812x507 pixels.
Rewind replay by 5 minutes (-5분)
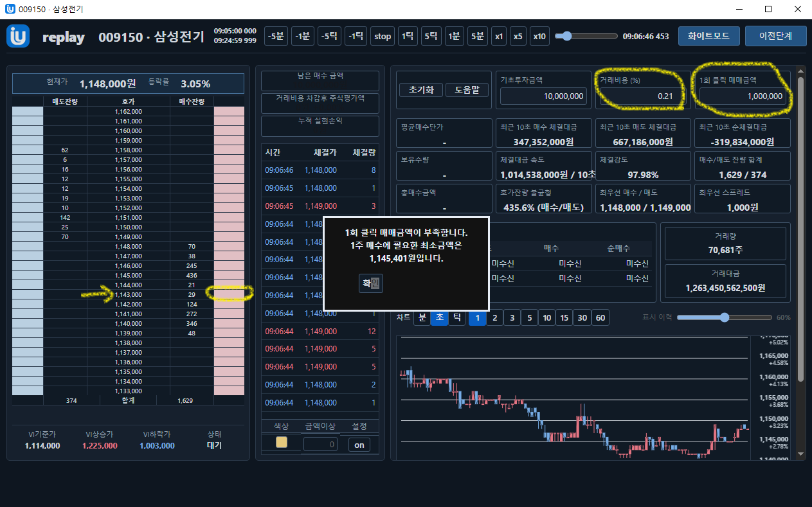pos(276,36)
